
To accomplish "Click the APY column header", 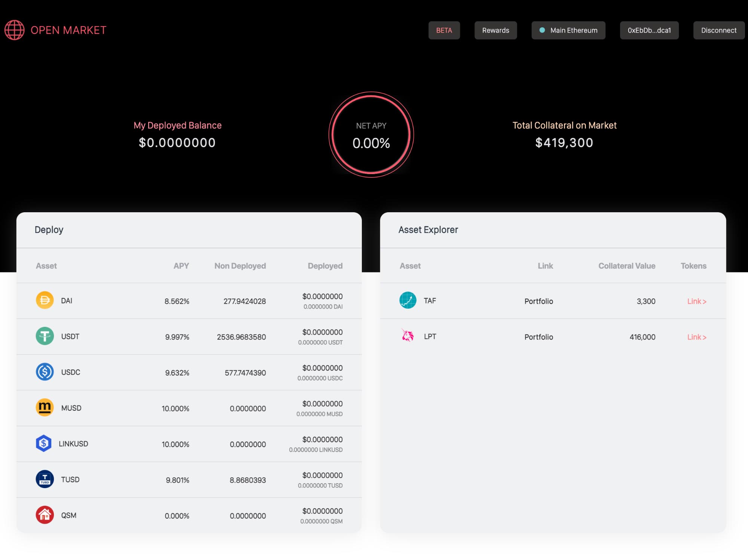I will click(x=181, y=266).
